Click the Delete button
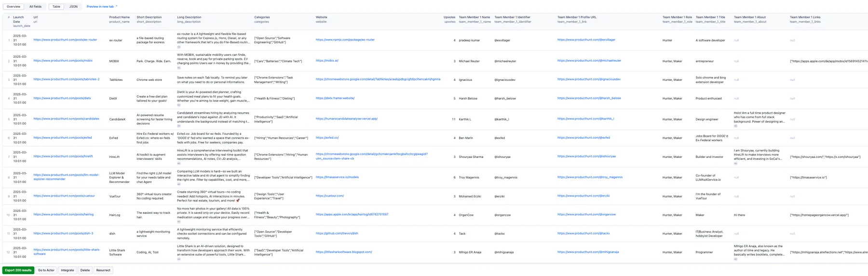Viewport: 868px width, 276px height. point(85,270)
